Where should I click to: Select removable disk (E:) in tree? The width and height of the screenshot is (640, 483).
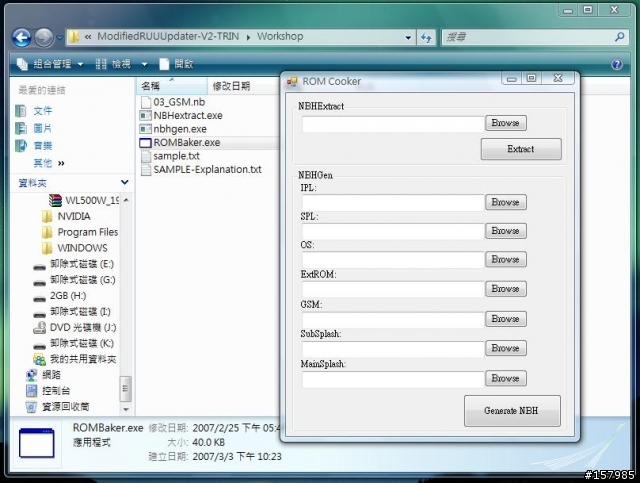(73, 264)
